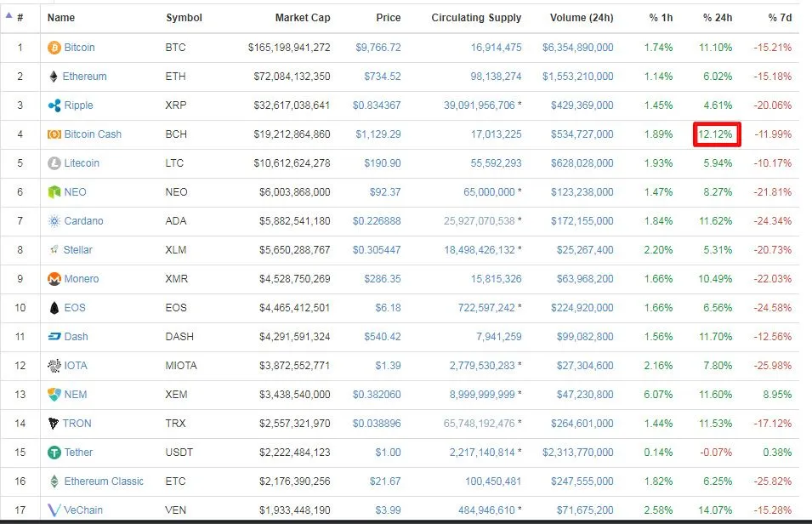The height and width of the screenshot is (524, 812).
Task: Open the Ripple name link
Action: tap(79, 105)
